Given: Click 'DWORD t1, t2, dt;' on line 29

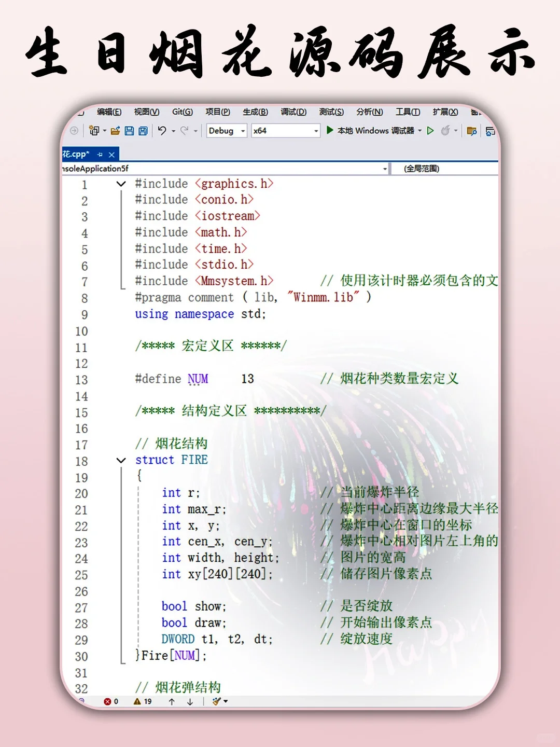Looking at the screenshot, I should pos(217,639).
